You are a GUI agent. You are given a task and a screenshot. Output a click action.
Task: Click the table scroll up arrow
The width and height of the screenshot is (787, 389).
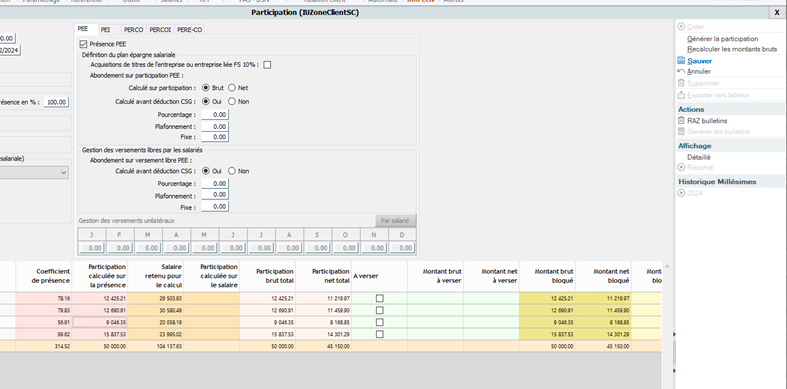point(667,267)
